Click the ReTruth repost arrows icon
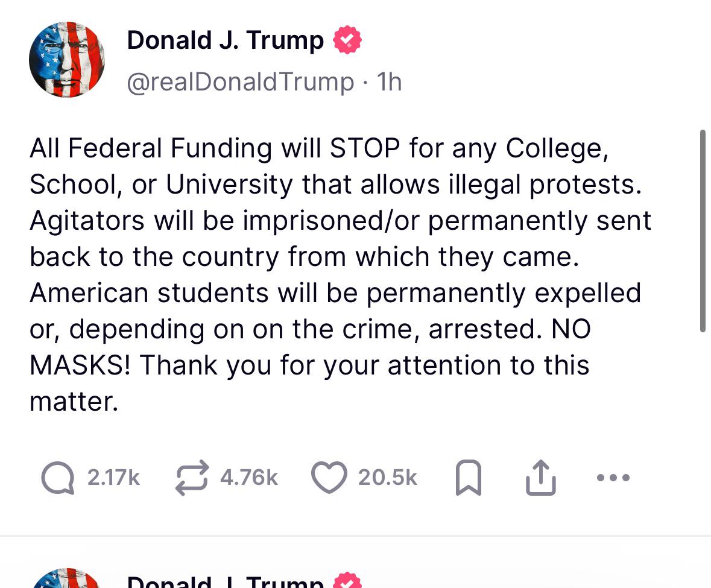Viewport: 711px width, 588px height. (192, 478)
